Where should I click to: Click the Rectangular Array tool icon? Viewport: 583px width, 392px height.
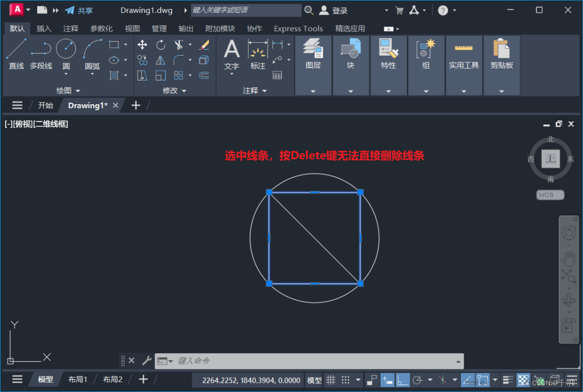click(179, 76)
